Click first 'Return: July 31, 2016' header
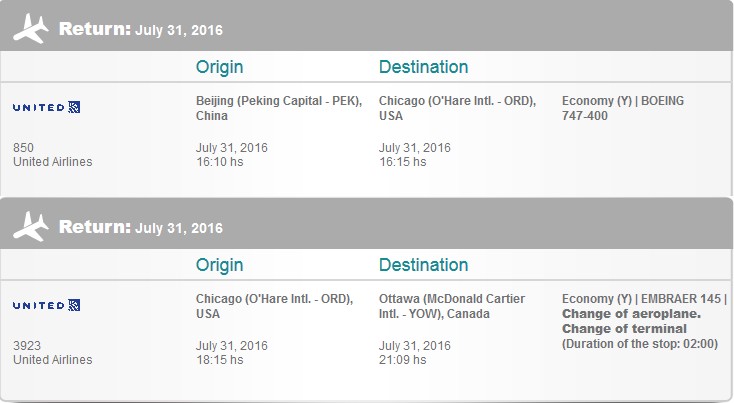Screen dimensions: 734x403 click(x=140, y=29)
